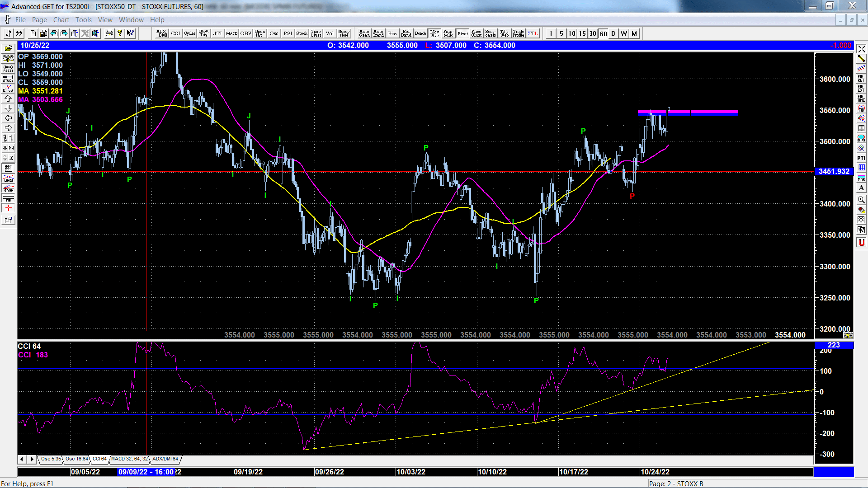Click the crossed-lines tool at top of right toolbar
Viewport: 868px width, 488px height.
click(861, 49)
